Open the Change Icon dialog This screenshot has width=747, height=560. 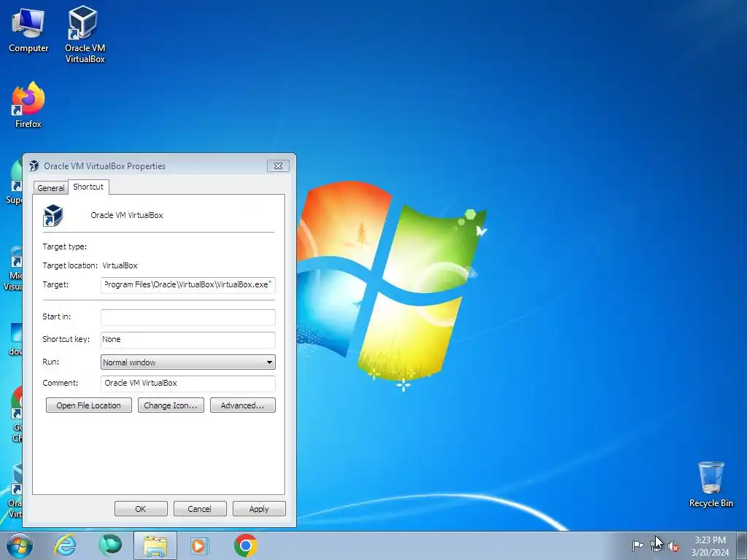pyautogui.click(x=171, y=405)
